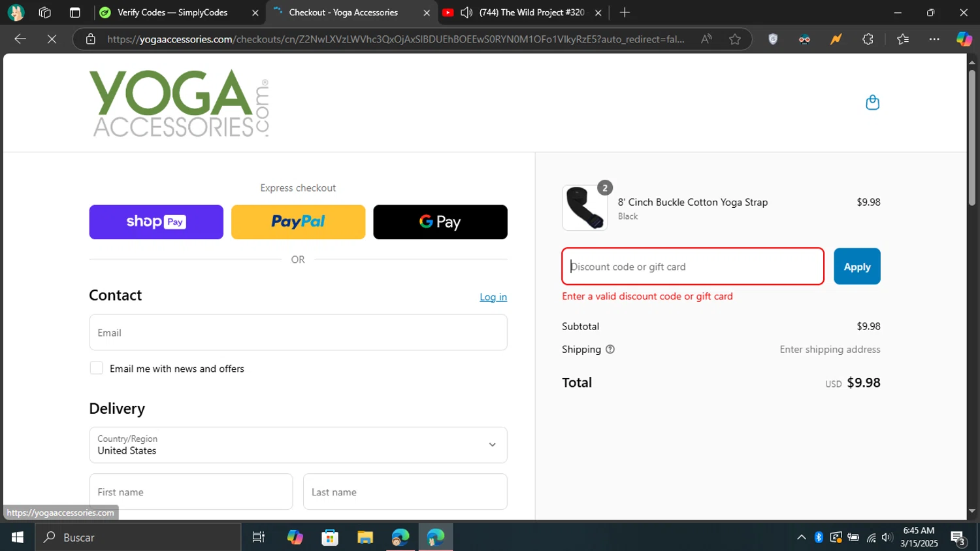Pay with Google Pay button
Viewport: 980px width, 551px height.
pyautogui.click(x=440, y=222)
